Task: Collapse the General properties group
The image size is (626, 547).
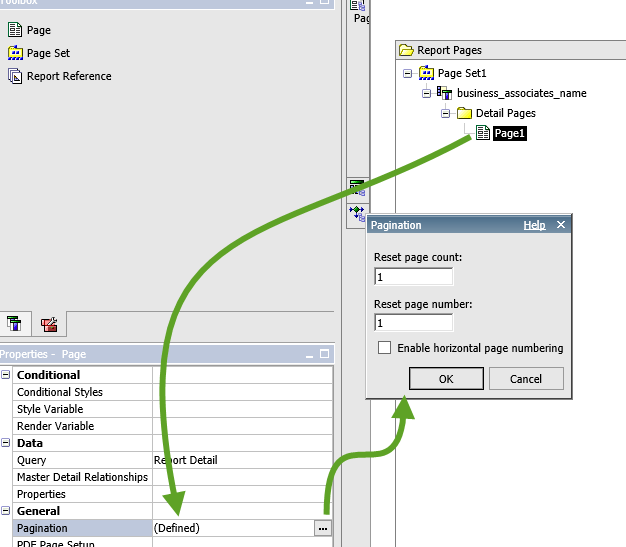Action: pyautogui.click(x=6, y=510)
